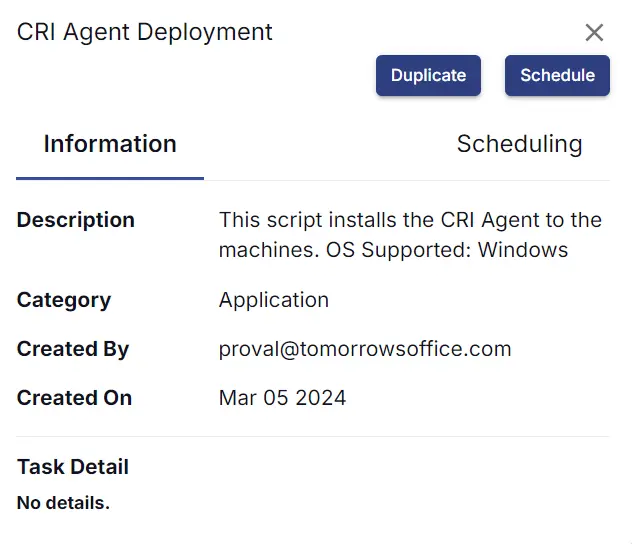Click the Duplicate button
Screen dimensions: 632x544
click(x=428, y=75)
